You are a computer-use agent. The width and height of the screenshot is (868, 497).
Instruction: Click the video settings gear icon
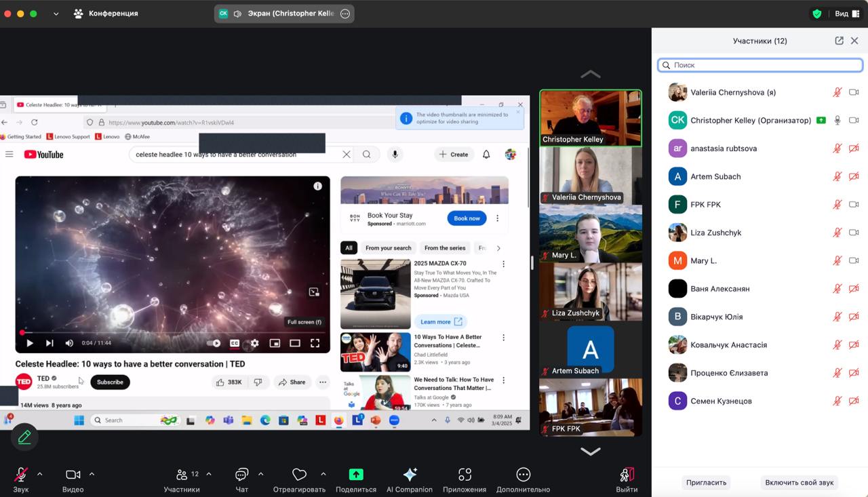[x=254, y=343]
